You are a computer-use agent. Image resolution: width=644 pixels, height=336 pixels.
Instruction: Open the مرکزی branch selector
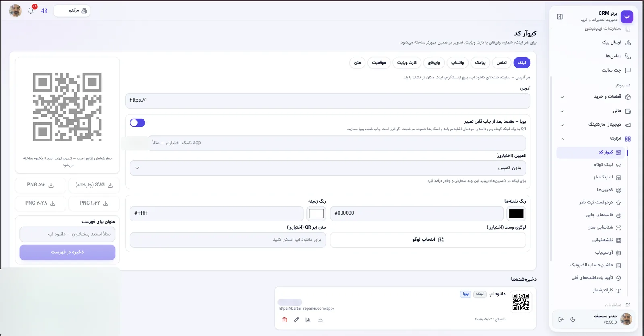pyautogui.click(x=72, y=11)
